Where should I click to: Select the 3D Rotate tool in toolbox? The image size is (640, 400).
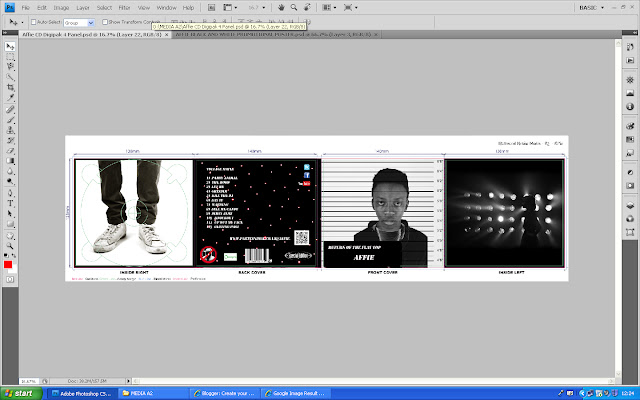click(10, 236)
